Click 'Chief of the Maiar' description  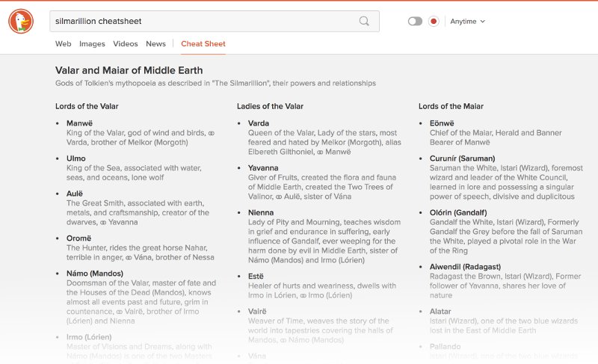pyautogui.click(x=496, y=138)
